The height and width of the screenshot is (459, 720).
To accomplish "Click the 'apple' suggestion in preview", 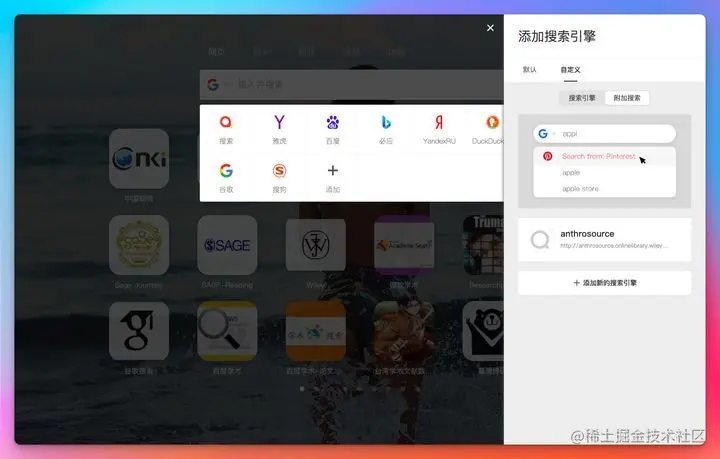I will 571,173.
